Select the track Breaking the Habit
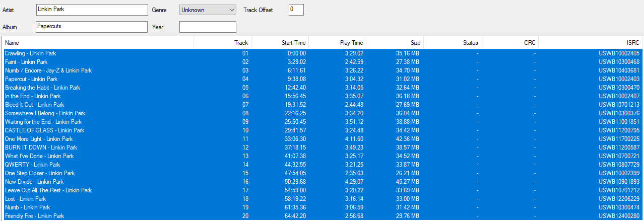644x221 pixels. 322,88
